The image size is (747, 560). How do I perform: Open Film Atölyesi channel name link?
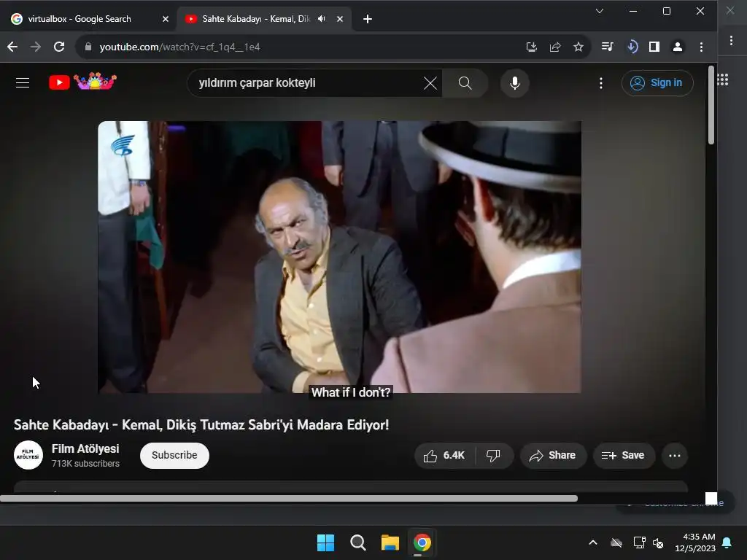point(85,448)
